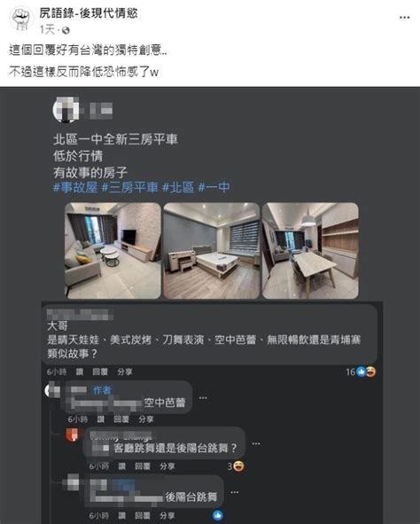Open the post options three-dot menu
Screen dimensions: 420x524
(404, 18)
